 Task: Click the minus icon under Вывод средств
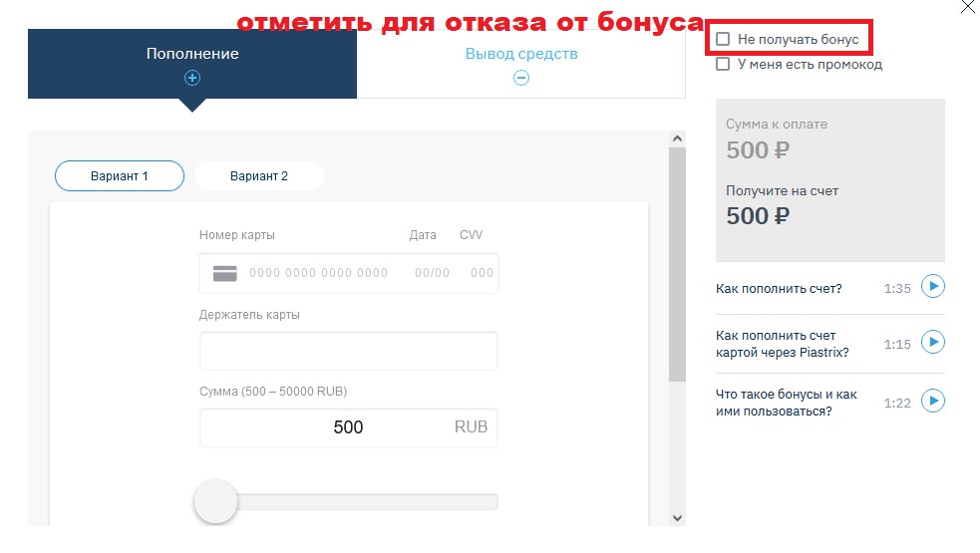click(x=520, y=78)
